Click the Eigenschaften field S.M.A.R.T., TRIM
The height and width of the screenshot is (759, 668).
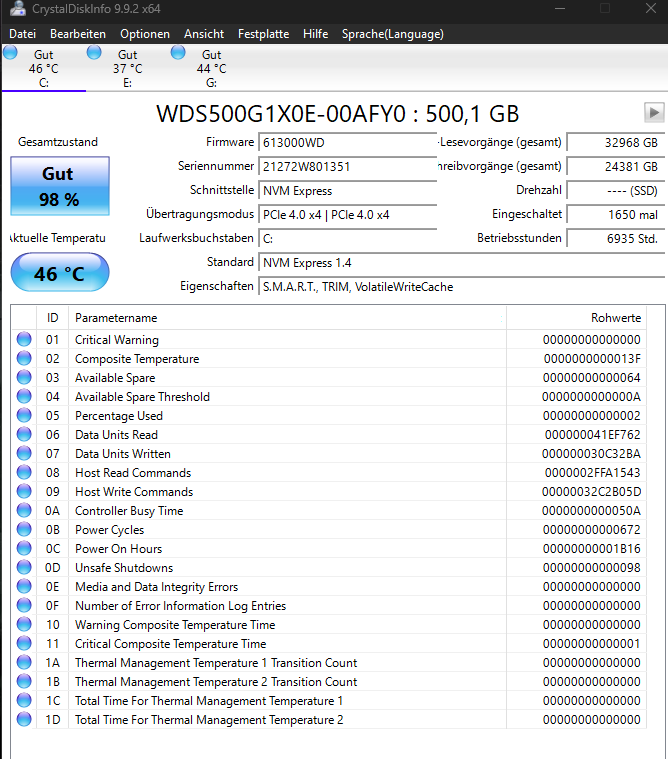[461, 287]
